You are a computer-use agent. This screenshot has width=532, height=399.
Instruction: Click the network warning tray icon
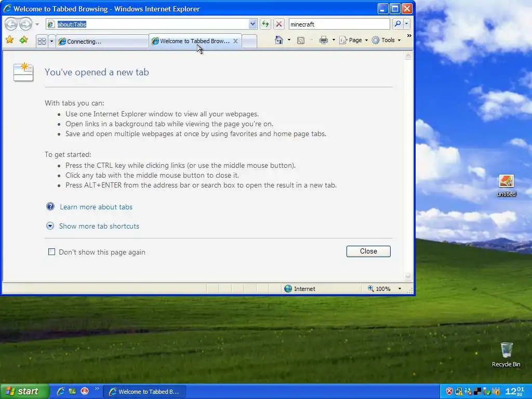click(459, 392)
